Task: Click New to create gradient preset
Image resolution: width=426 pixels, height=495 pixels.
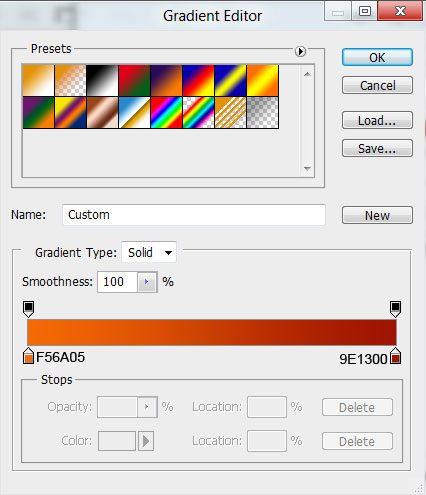Action: point(377,215)
